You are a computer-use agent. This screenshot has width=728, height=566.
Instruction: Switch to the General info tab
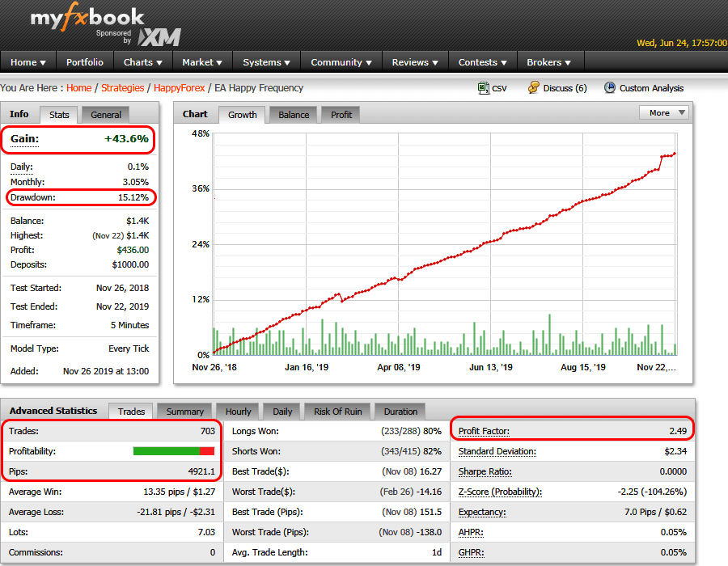[106, 115]
